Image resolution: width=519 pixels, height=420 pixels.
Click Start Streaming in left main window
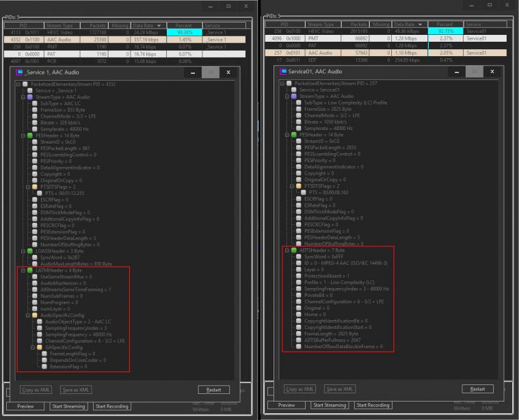(68, 406)
